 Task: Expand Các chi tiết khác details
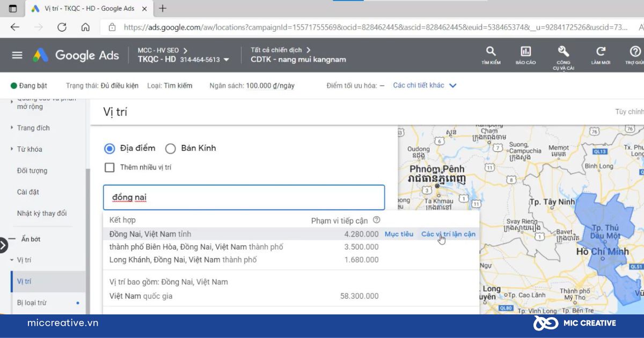[x=425, y=85]
